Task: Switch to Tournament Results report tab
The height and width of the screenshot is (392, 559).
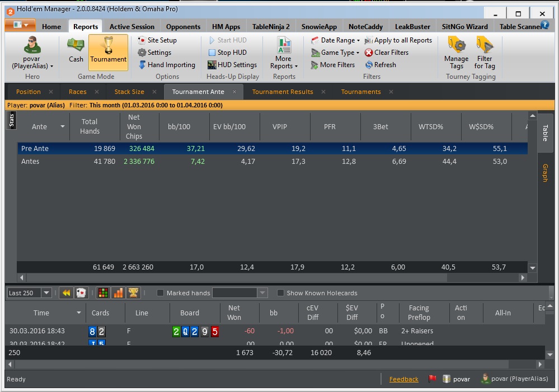Action: point(283,92)
